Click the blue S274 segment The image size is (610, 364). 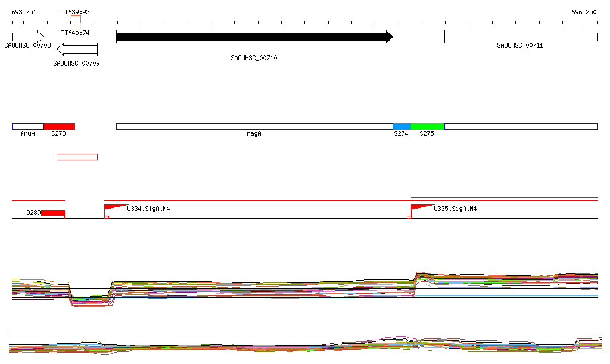(x=402, y=126)
